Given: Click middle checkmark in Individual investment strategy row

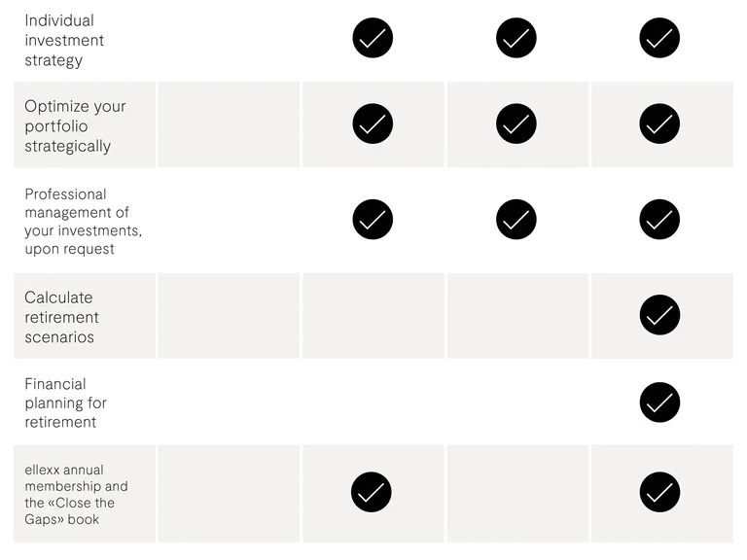Looking at the screenshot, I should [516, 38].
